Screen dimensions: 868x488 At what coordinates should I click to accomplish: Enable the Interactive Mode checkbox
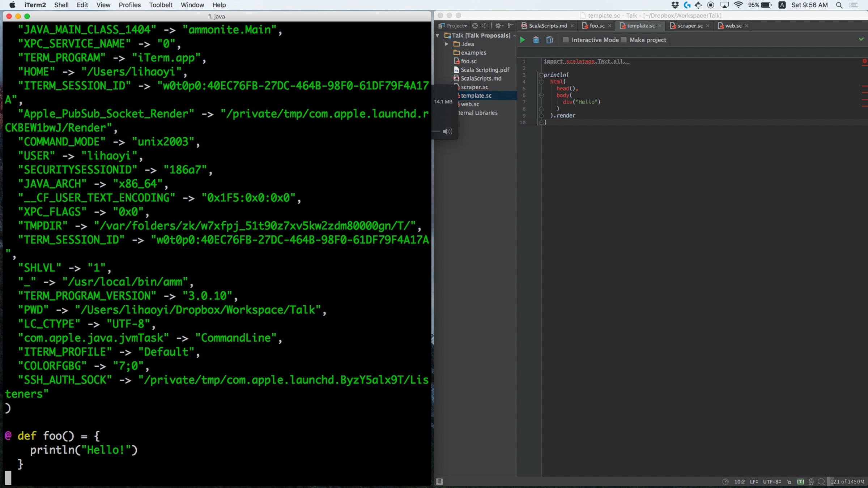click(566, 40)
